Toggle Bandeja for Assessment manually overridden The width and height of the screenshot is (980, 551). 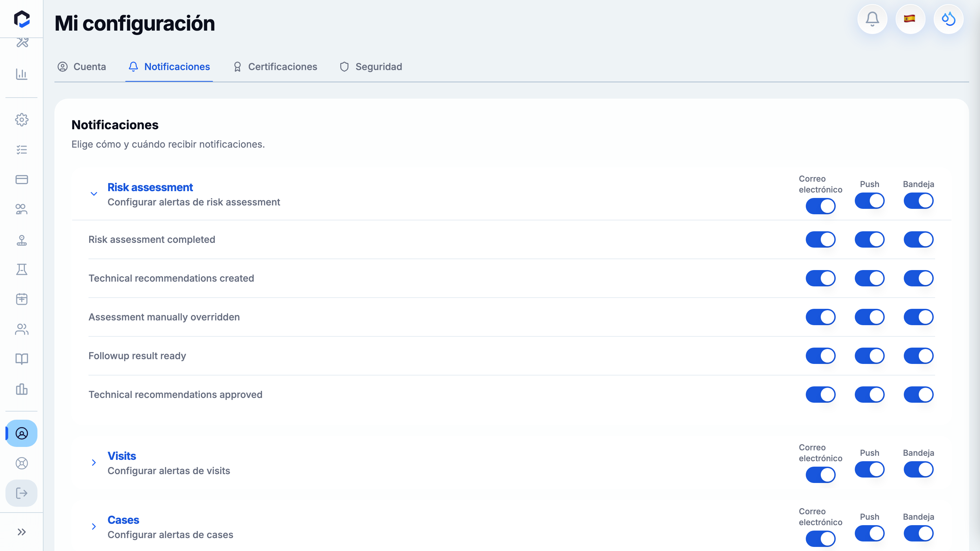(919, 317)
